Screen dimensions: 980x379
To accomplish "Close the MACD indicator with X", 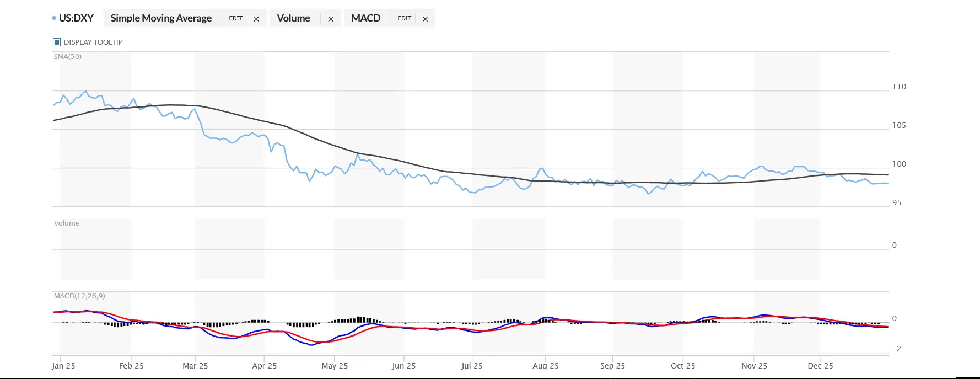I will 425,19.
